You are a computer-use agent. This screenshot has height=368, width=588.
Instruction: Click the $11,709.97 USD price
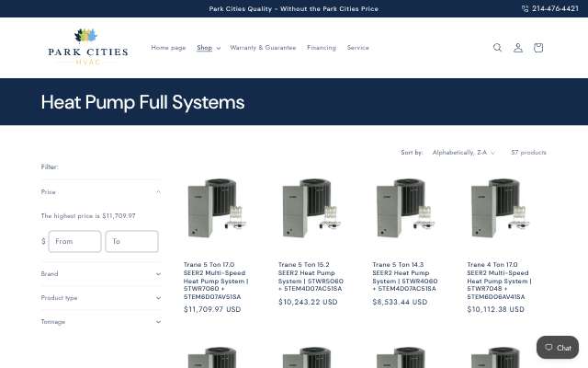coord(212,309)
